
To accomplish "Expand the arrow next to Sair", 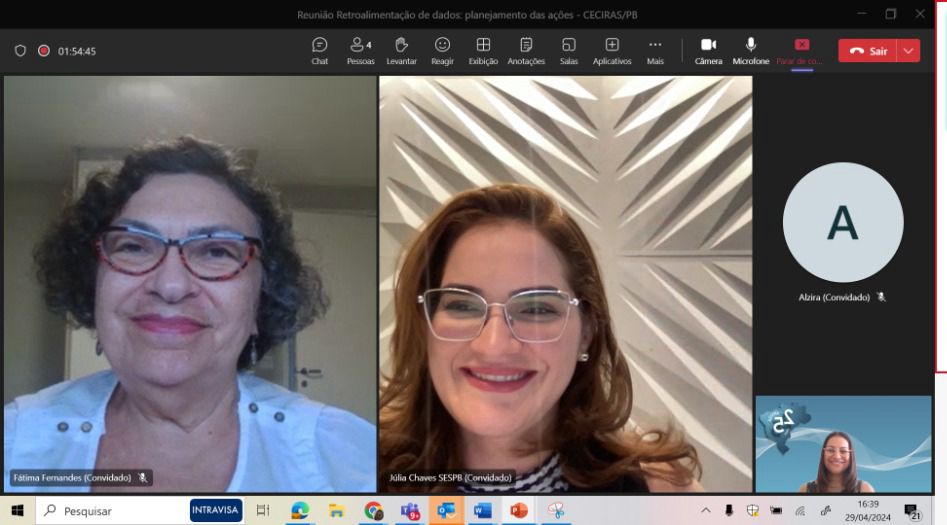I will (x=908, y=51).
